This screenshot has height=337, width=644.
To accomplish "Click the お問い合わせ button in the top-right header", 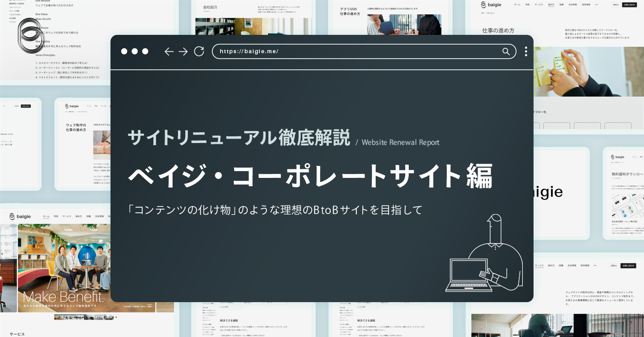I will click(x=630, y=4).
